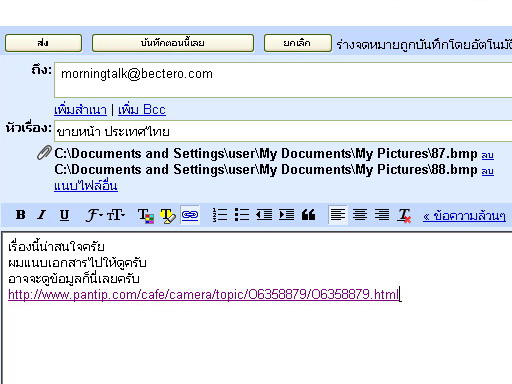
Task: Open the text color palette
Action: pos(146,216)
